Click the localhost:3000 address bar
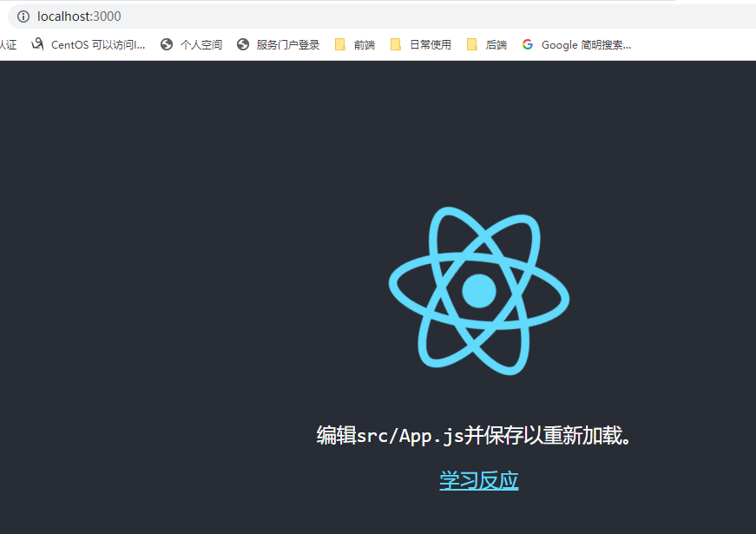756x534 pixels. (x=382, y=16)
